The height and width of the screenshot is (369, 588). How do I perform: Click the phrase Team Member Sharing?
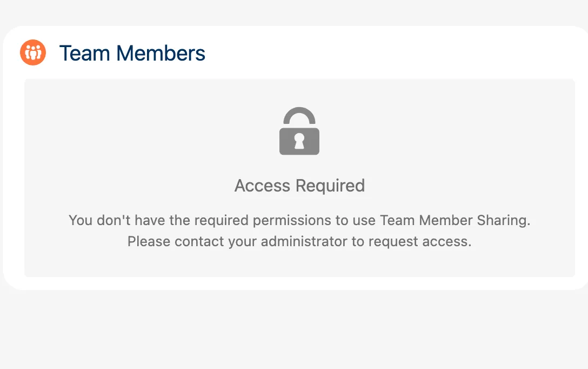point(455,220)
